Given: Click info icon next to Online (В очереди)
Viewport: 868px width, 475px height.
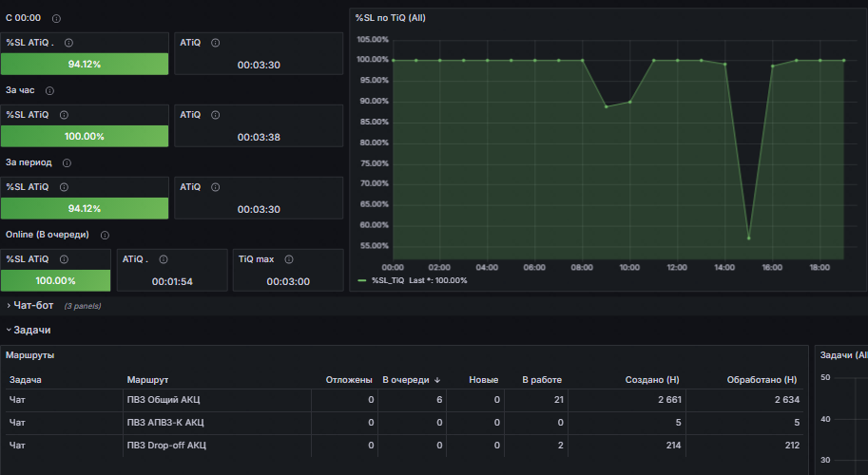Looking at the screenshot, I should [x=105, y=235].
